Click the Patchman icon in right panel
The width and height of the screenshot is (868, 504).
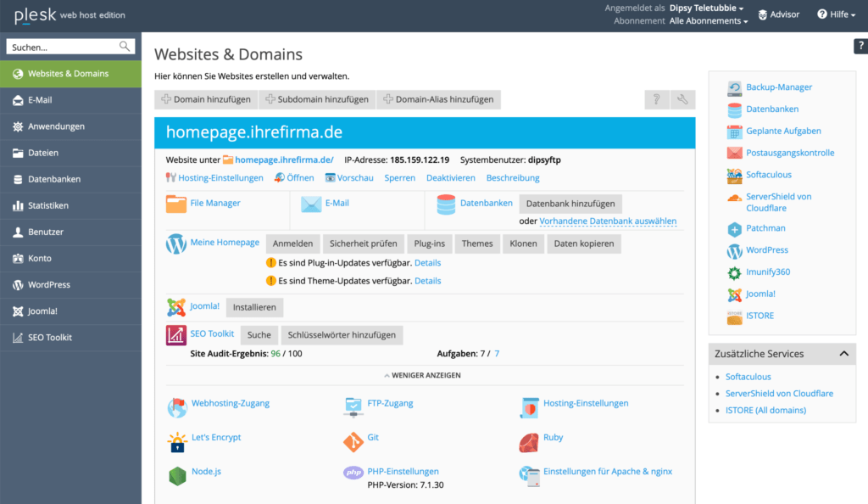click(x=734, y=229)
